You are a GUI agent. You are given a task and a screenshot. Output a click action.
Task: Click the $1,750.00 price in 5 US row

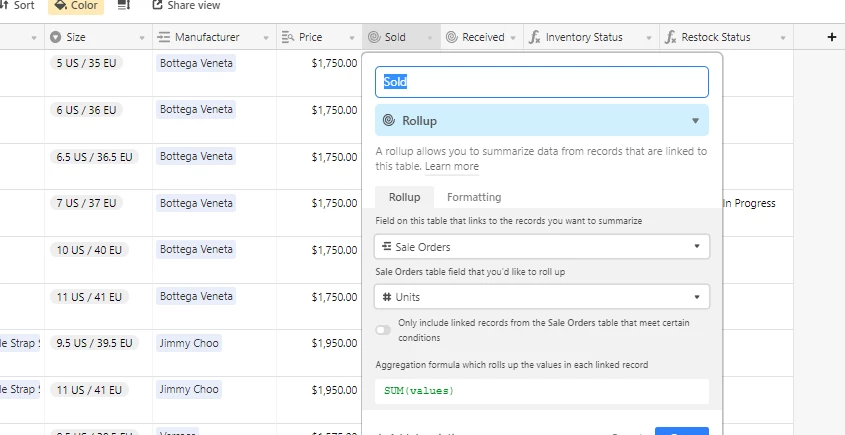click(x=334, y=63)
